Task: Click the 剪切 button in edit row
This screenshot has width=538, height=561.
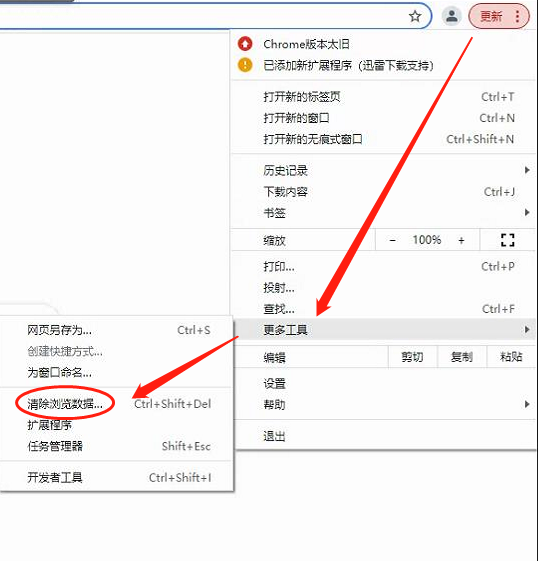Action: pyautogui.click(x=412, y=357)
